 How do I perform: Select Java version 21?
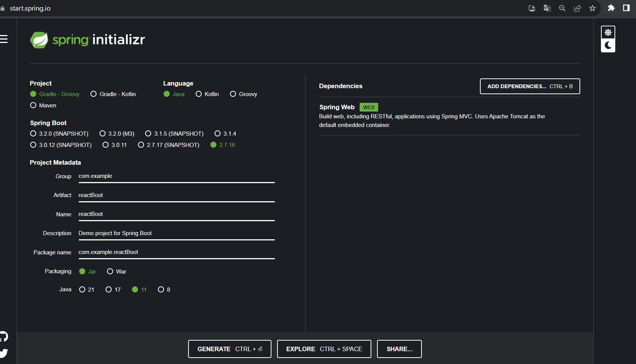pos(86,290)
